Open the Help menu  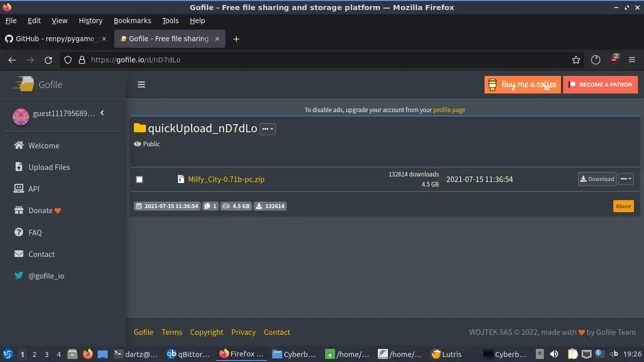tap(197, 21)
